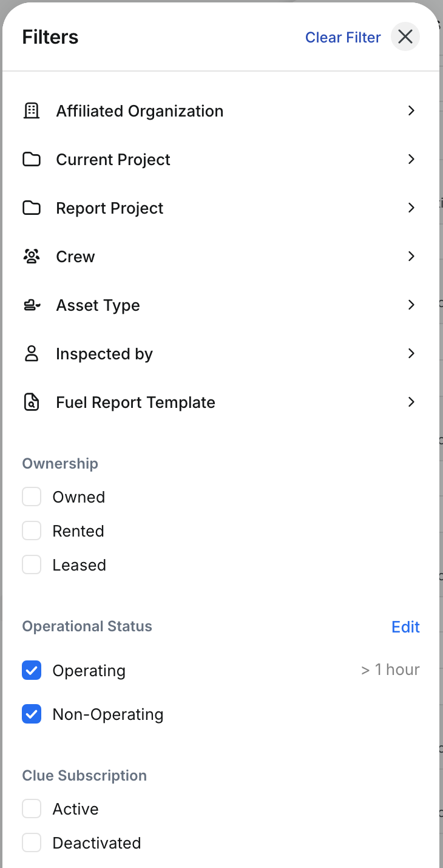The height and width of the screenshot is (868, 443).
Task: Click the Asset Type equipment icon
Action: [32, 305]
